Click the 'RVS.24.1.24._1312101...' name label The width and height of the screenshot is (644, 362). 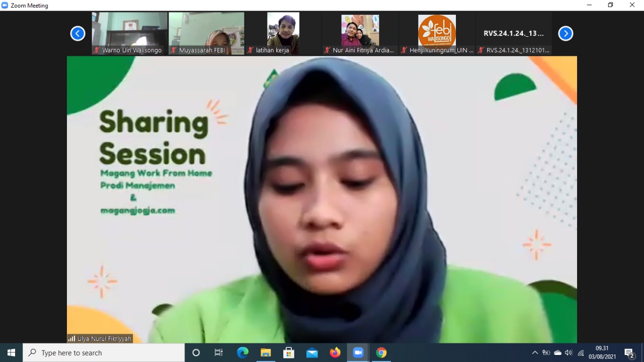[x=518, y=50]
